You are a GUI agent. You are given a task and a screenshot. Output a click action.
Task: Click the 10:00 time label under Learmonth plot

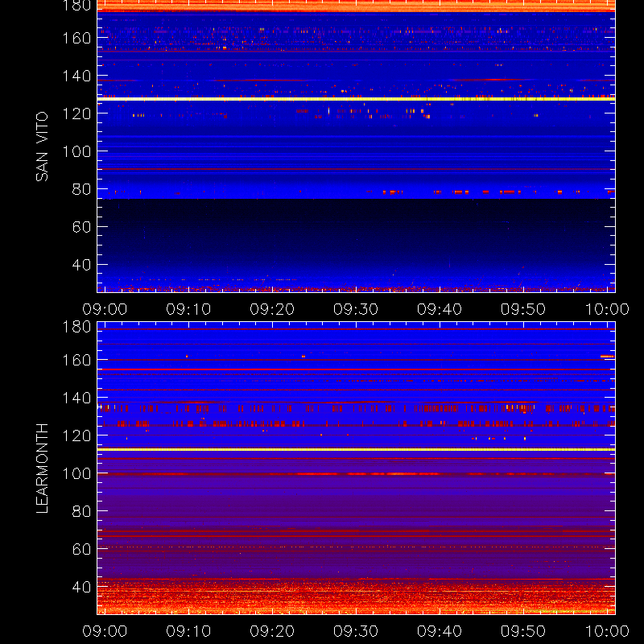[x=607, y=631]
